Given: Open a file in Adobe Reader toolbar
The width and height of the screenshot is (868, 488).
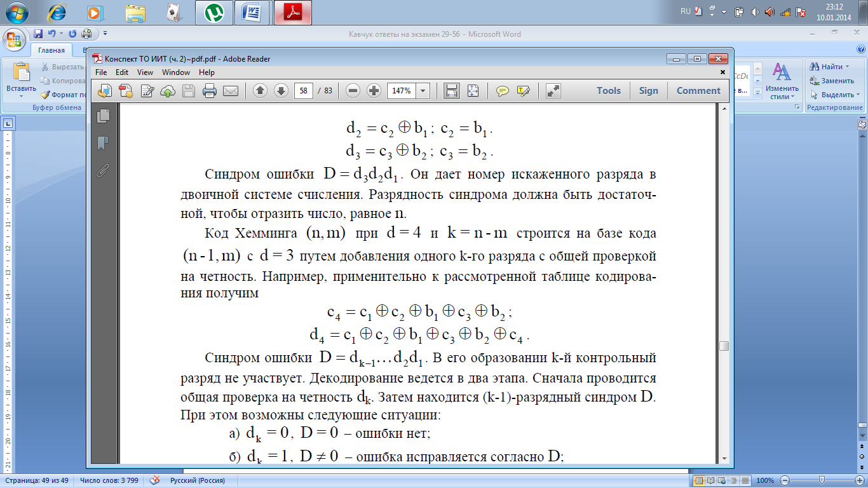Looking at the screenshot, I should click(x=105, y=91).
